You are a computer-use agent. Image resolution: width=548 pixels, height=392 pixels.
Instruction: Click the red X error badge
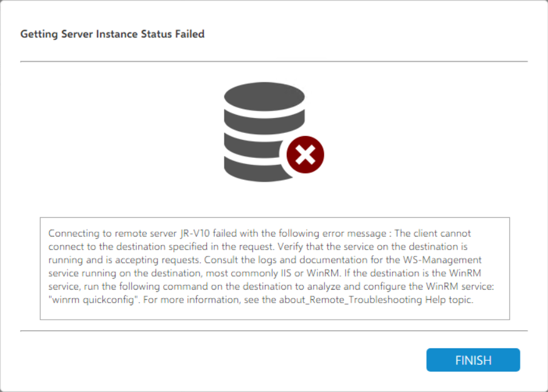pyautogui.click(x=305, y=154)
